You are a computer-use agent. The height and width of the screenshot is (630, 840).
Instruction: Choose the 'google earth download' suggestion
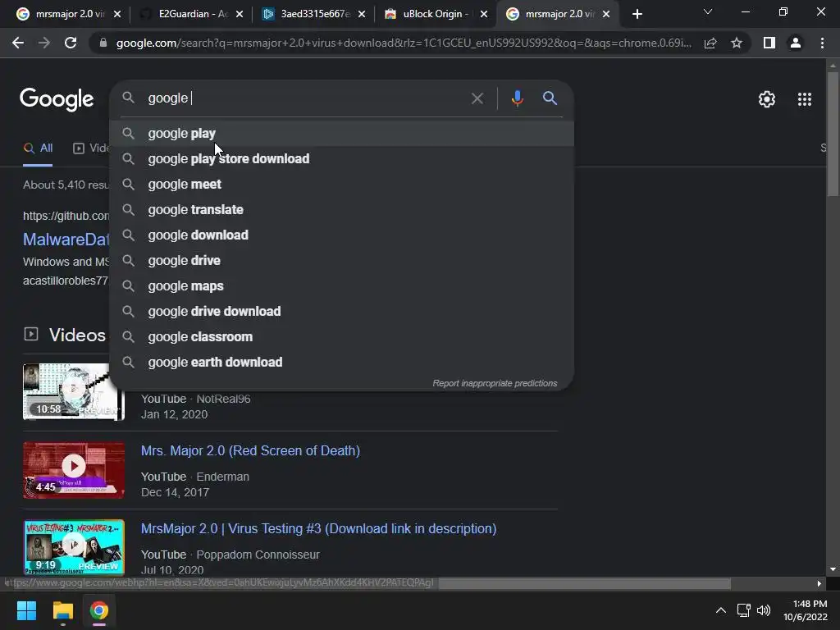[x=342, y=362]
